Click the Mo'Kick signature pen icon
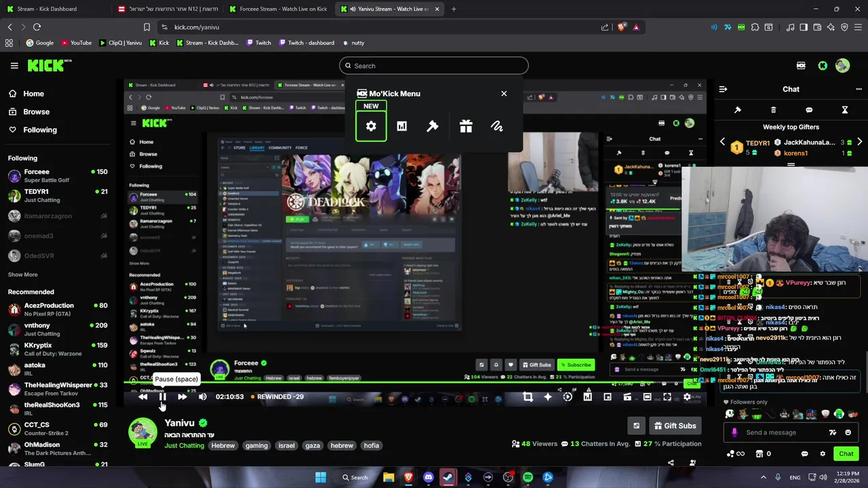This screenshot has width=868, height=488. [497, 126]
